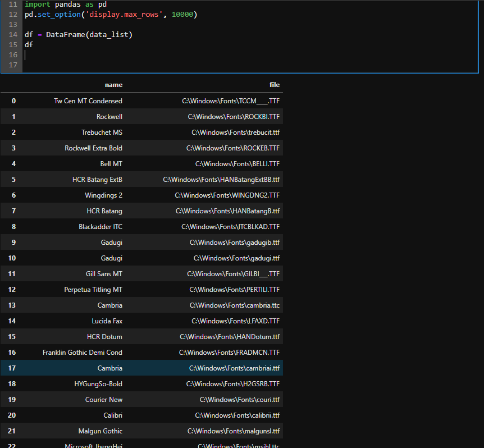Viewport: 484px width, 448px height.
Task: Click 'Perpetua Titling MT' cell
Action: click(x=93, y=290)
